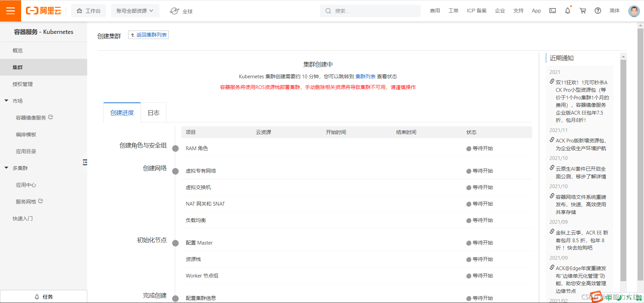Screen dimensions: 644x303
Task: Select the 虚拟专有网络 row text
Action: click(x=201, y=171)
